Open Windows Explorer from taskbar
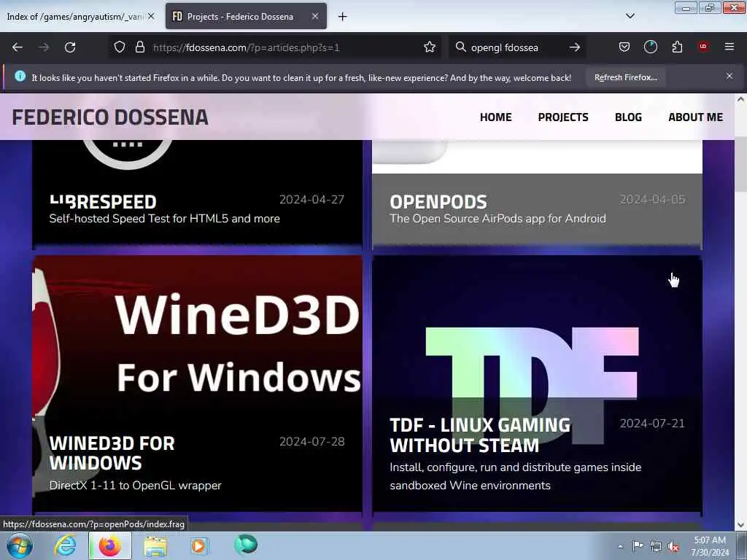Viewport: 747px width, 560px height. [155, 546]
